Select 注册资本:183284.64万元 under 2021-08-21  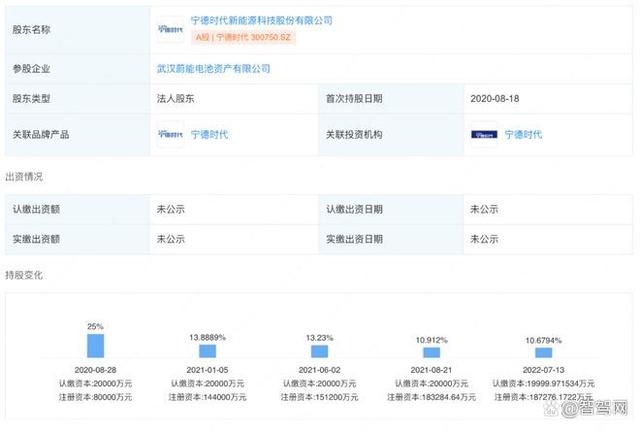[431, 397]
